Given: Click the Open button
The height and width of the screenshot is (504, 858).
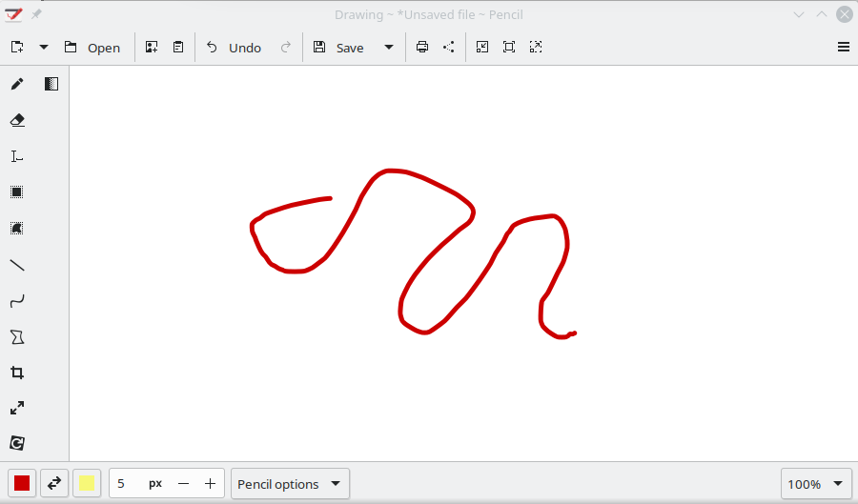Looking at the screenshot, I should tap(92, 48).
